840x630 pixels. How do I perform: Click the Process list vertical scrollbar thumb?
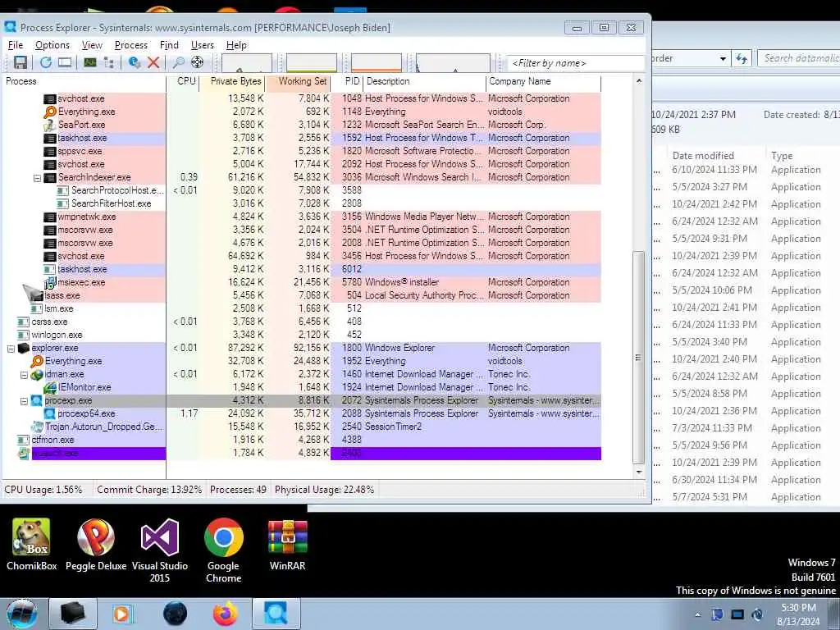(638, 358)
